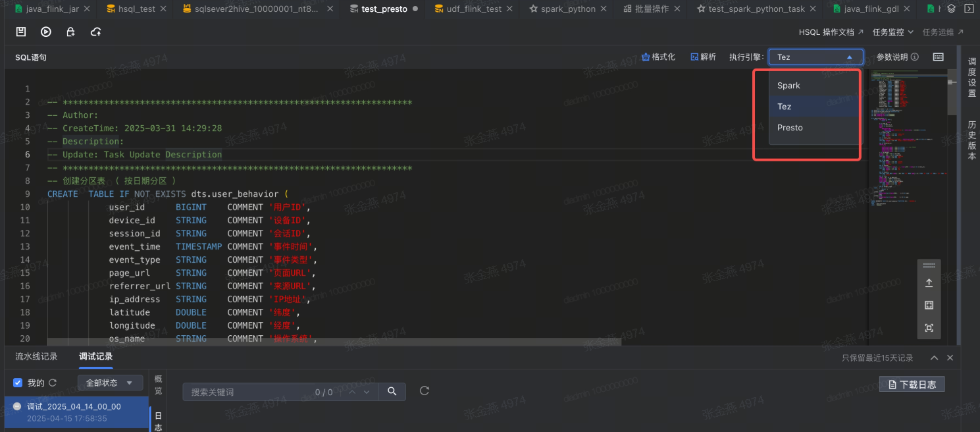980x432 pixels.
Task: Open the 全部状态 status filter dropdown
Action: coord(110,383)
